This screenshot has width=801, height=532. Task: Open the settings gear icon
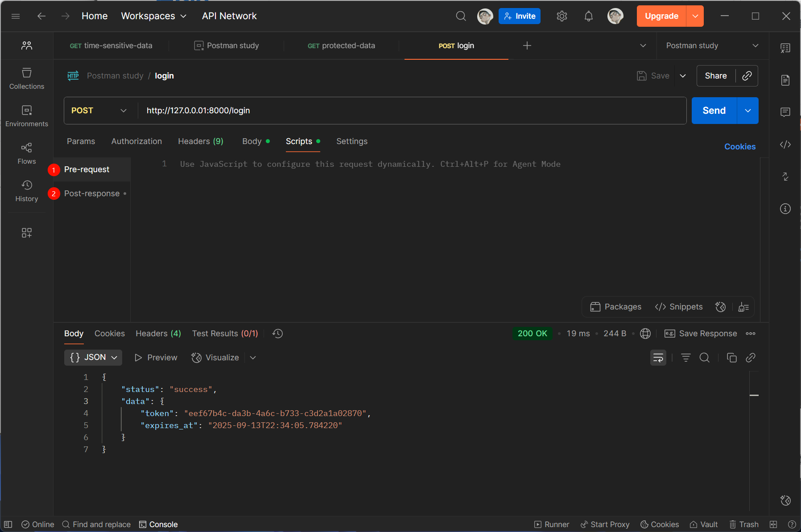click(x=562, y=16)
